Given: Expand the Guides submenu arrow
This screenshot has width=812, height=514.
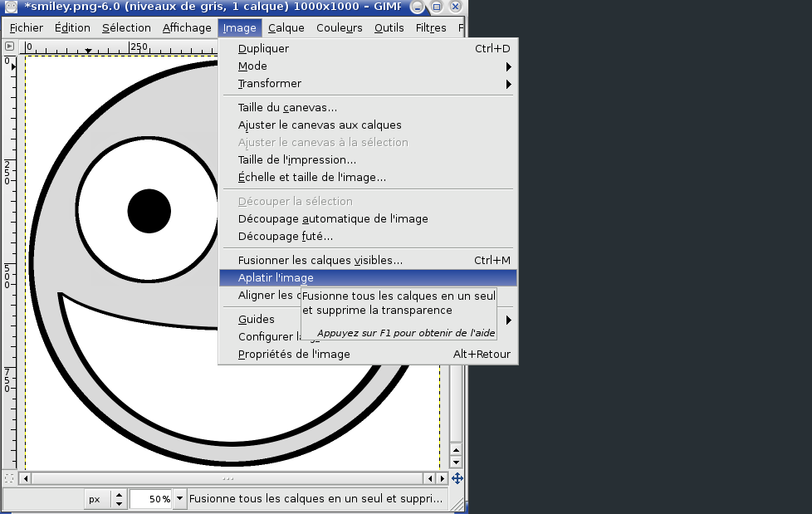Looking at the screenshot, I should pos(508,320).
